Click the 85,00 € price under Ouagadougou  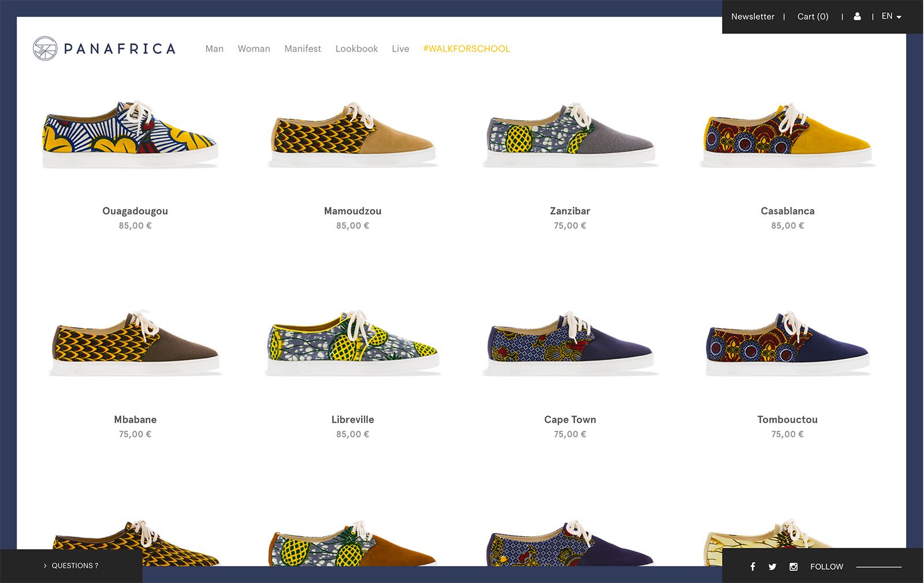[x=135, y=226]
